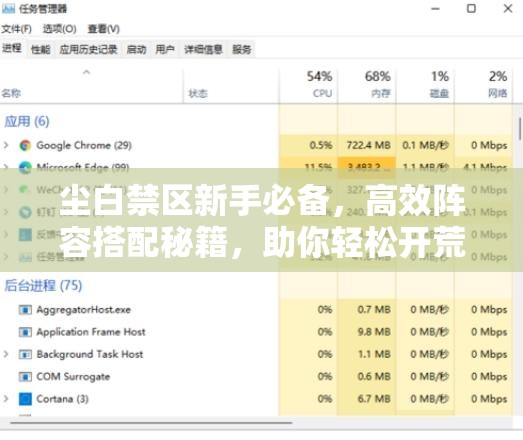Click the Microsoft Edge app icon

pos(25,167)
